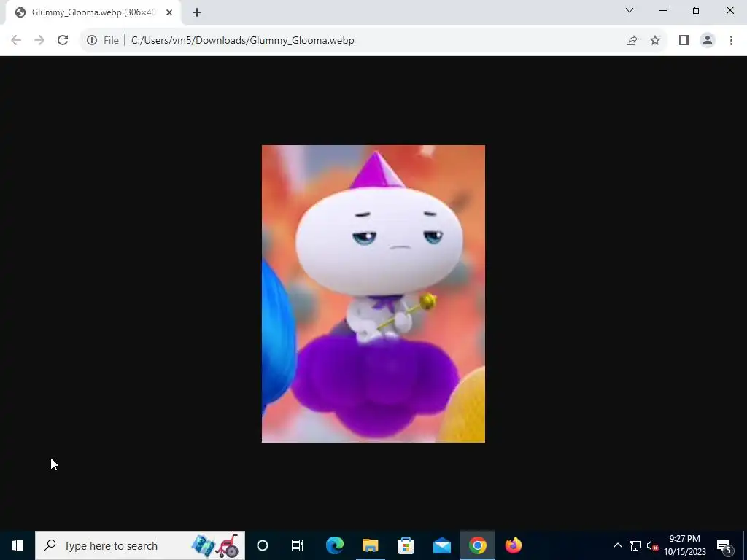Select the Glummy_Glooma.webp tab
This screenshot has height=560, width=747.
[x=93, y=12]
